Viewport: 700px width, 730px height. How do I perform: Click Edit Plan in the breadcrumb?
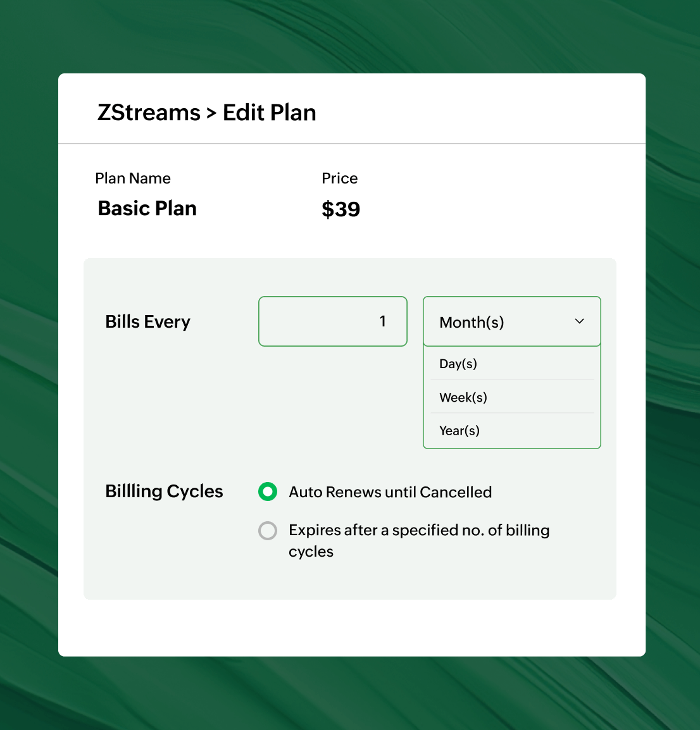click(268, 112)
